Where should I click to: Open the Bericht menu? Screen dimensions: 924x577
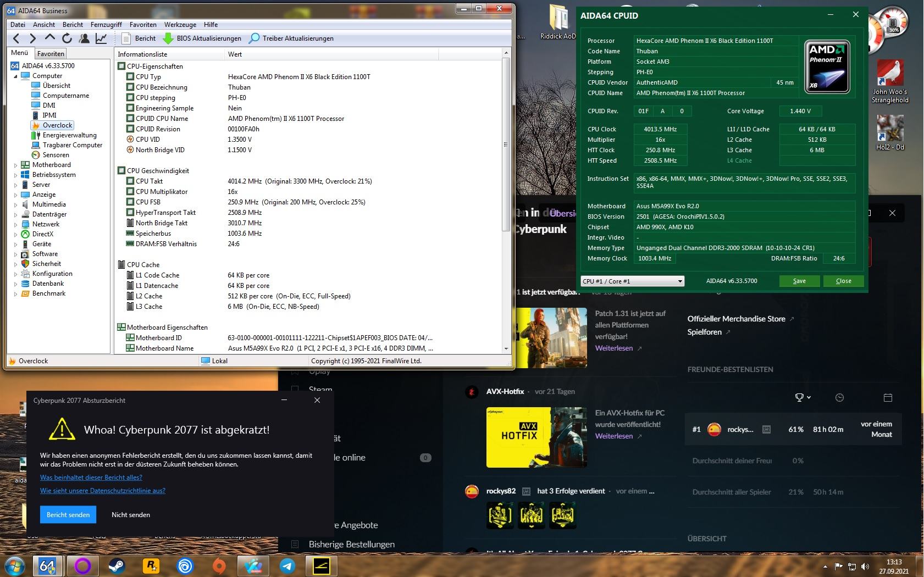pos(73,24)
